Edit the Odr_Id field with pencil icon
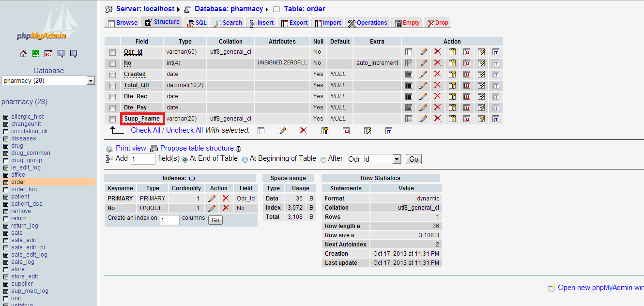This screenshot has height=306, width=644. pos(423,52)
